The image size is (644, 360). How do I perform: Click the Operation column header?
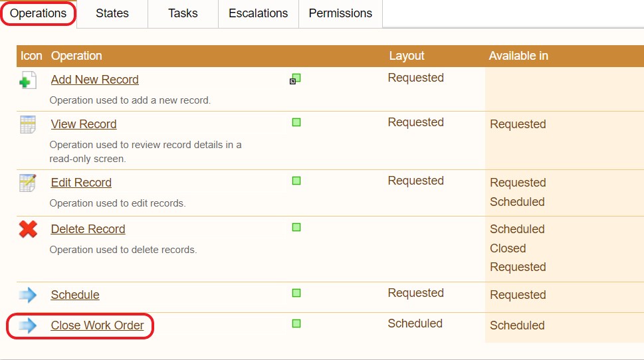76,56
